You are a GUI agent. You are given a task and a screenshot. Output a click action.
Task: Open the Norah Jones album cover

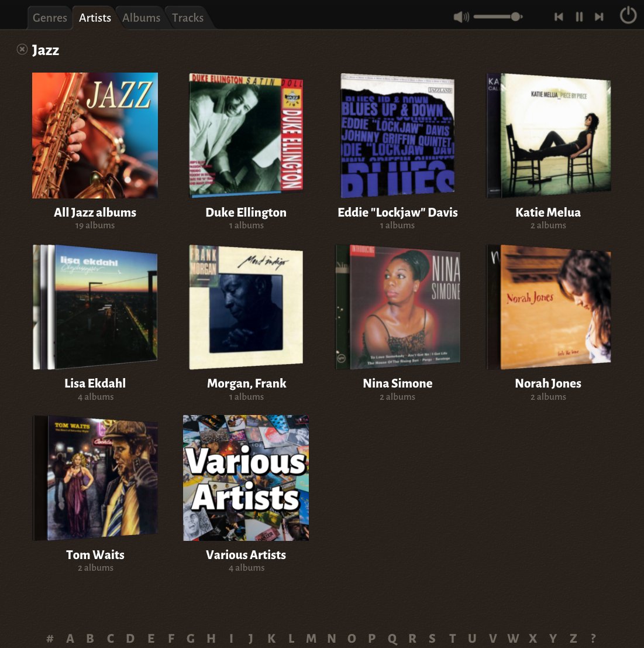(548, 307)
